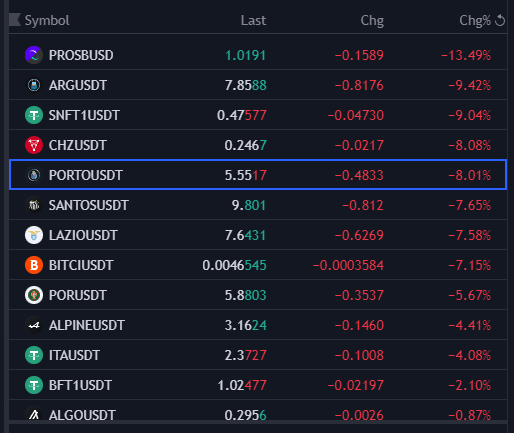Select the ALPINEUSDT symbol name
This screenshot has height=433, width=514.
click(x=87, y=325)
